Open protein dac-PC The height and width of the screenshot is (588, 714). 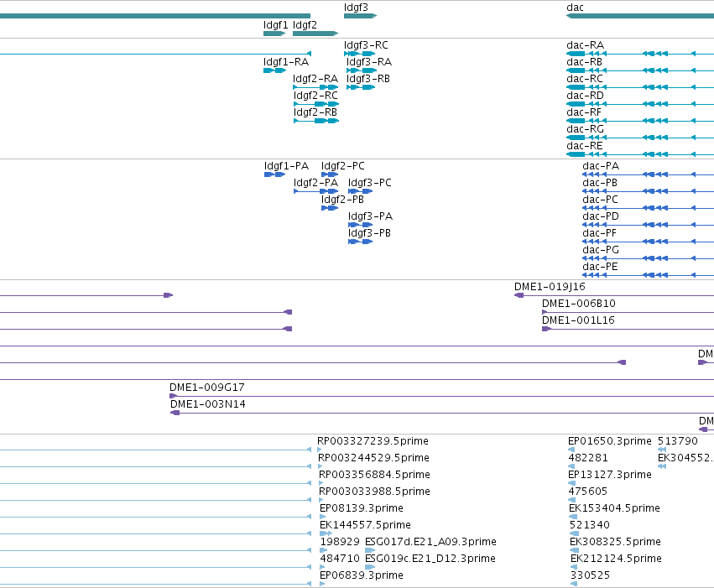tap(600, 200)
